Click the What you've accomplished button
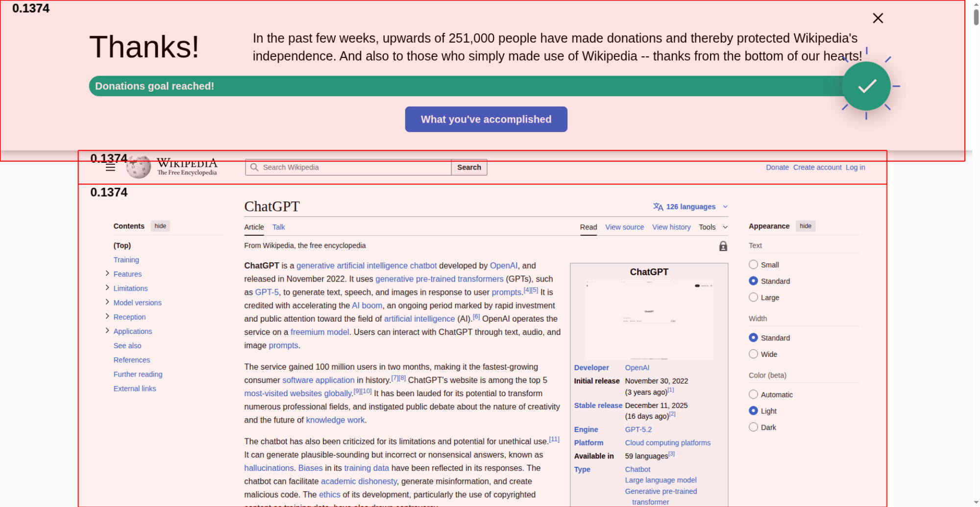Image resolution: width=980 pixels, height=507 pixels. pos(486,119)
